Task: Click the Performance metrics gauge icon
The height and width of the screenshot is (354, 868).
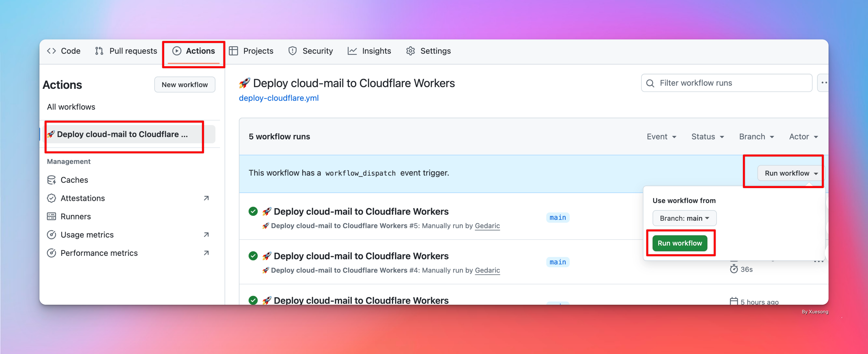Action: pyautogui.click(x=51, y=253)
